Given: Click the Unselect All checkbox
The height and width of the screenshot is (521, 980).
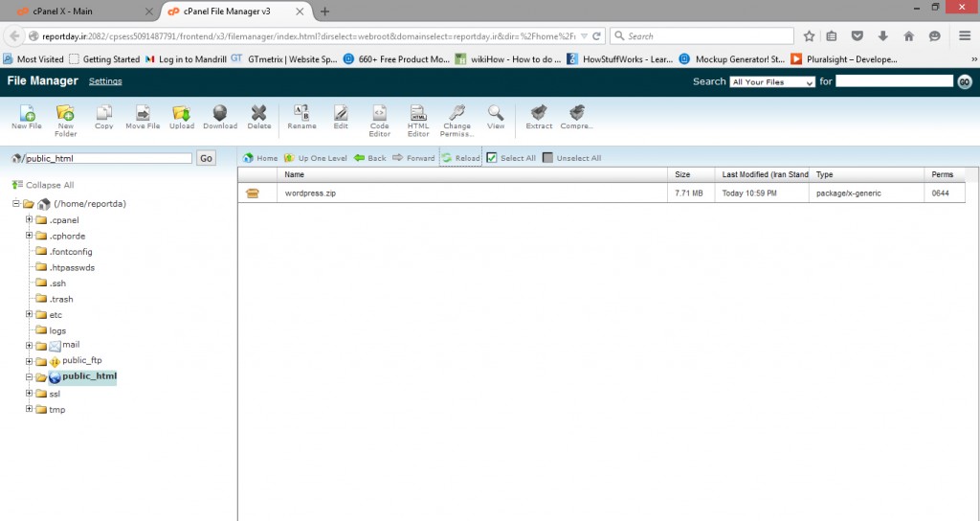Looking at the screenshot, I should pos(547,158).
